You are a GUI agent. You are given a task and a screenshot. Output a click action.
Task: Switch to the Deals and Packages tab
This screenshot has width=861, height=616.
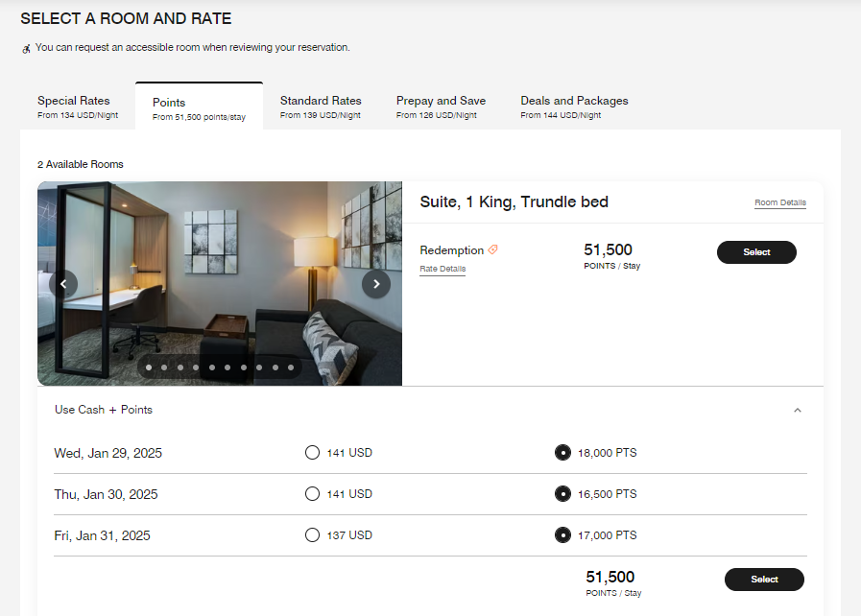click(x=574, y=106)
